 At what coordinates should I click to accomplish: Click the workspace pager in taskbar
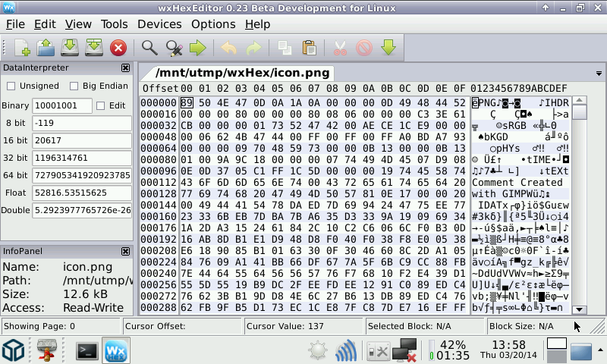(556, 350)
